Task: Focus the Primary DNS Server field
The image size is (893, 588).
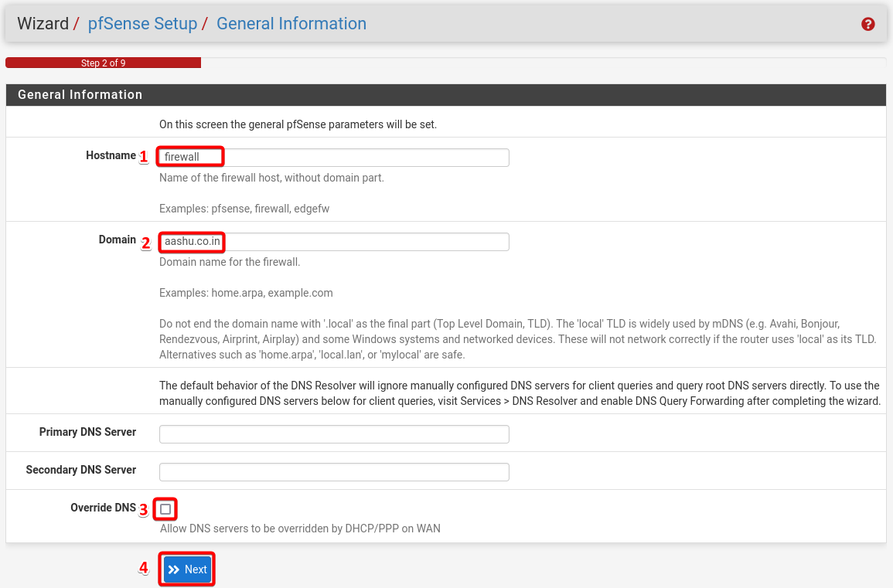Action: tap(334, 433)
